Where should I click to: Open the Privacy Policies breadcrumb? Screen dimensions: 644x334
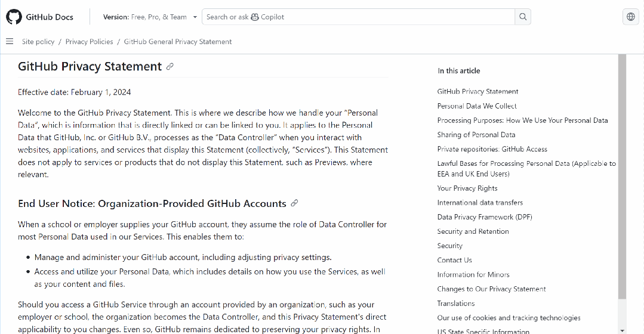89,41
